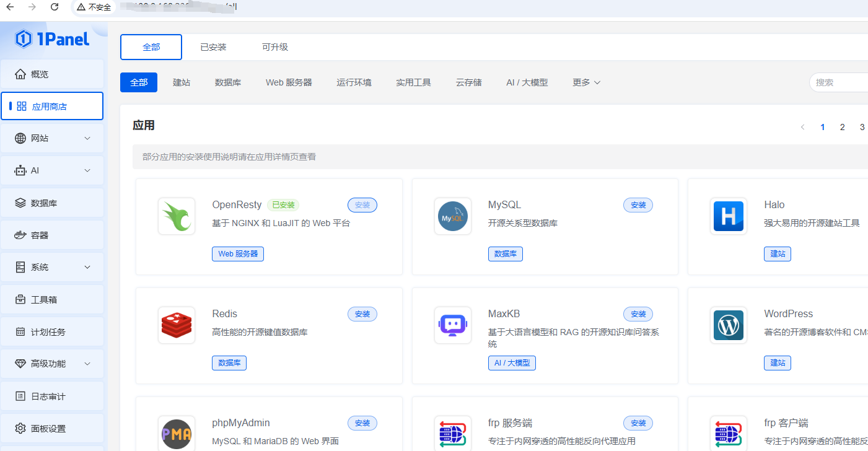Click the frp 服务端 app icon

pos(452,433)
